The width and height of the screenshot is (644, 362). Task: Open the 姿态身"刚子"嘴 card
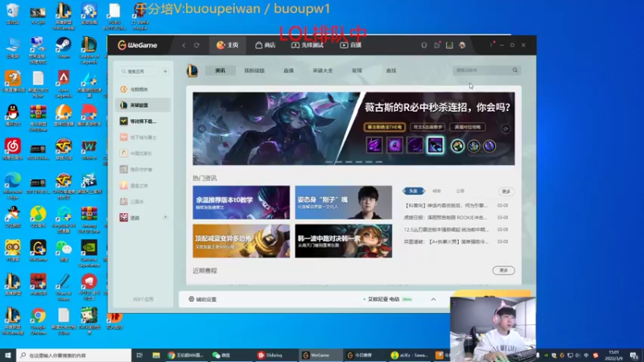344,203
